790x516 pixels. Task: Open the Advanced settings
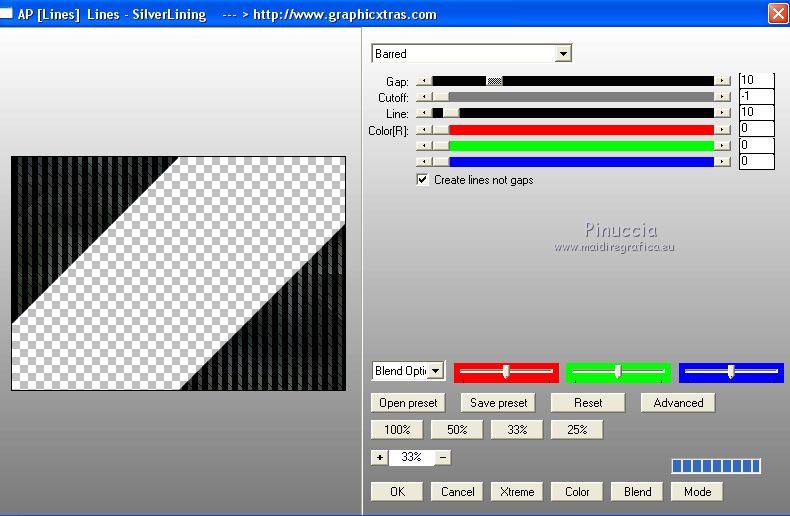678,403
